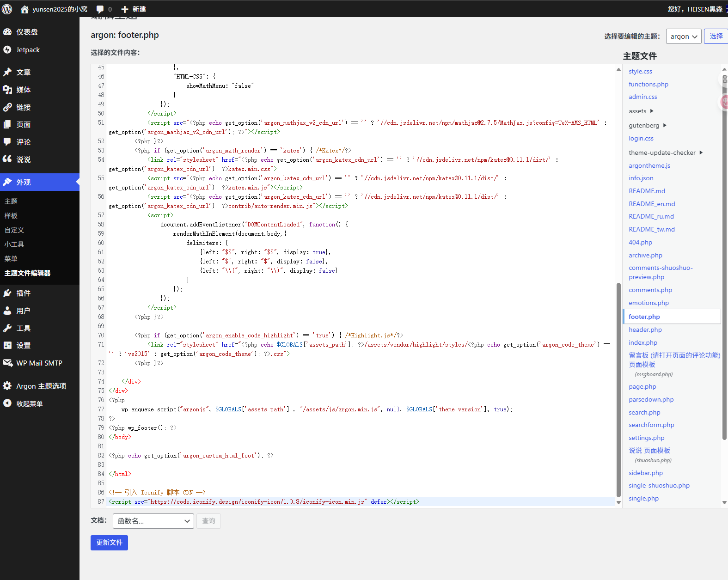Open site home icon for yunsen2025的小窝
The height and width of the screenshot is (580, 728).
tap(24, 9)
